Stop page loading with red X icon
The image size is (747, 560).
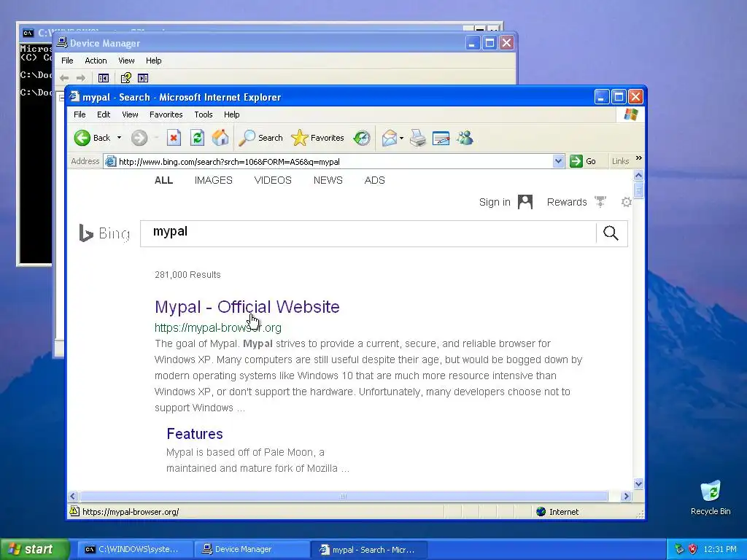coord(174,138)
